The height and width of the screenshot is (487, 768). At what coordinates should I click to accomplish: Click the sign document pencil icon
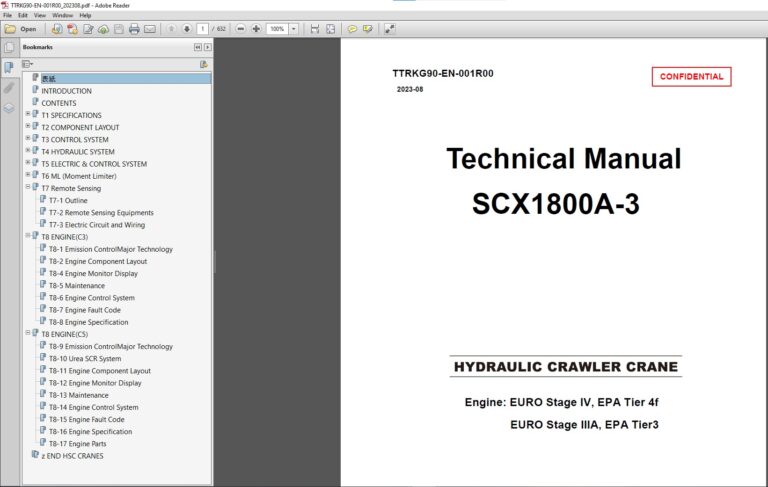pyautogui.click(x=88, y=29)
